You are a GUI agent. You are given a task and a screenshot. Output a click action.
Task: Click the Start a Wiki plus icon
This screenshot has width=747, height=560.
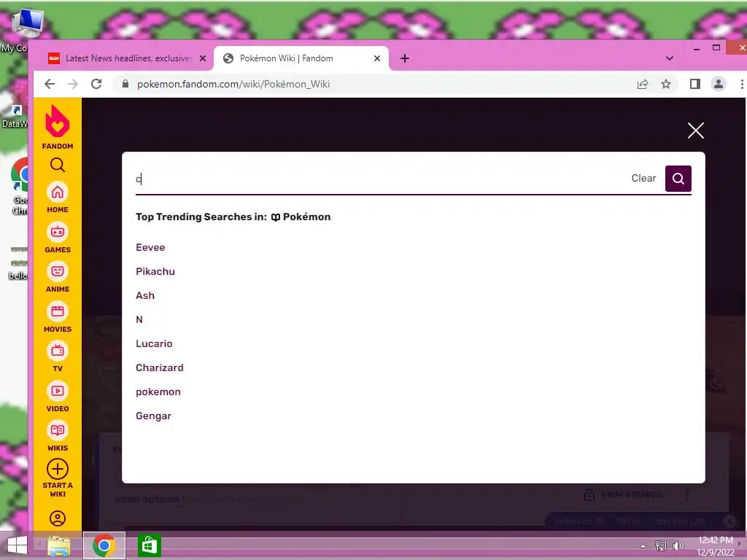[58, 469]
